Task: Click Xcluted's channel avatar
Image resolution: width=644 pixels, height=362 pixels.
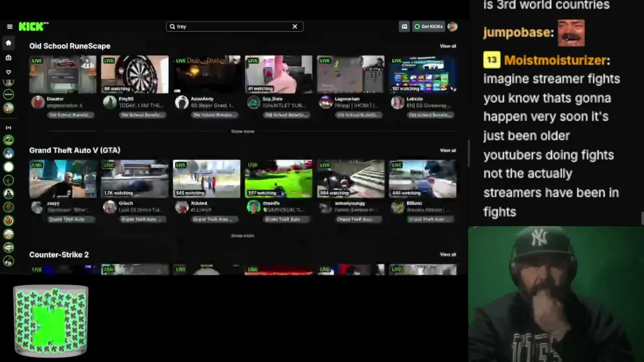Action: [x=182, y=207]
